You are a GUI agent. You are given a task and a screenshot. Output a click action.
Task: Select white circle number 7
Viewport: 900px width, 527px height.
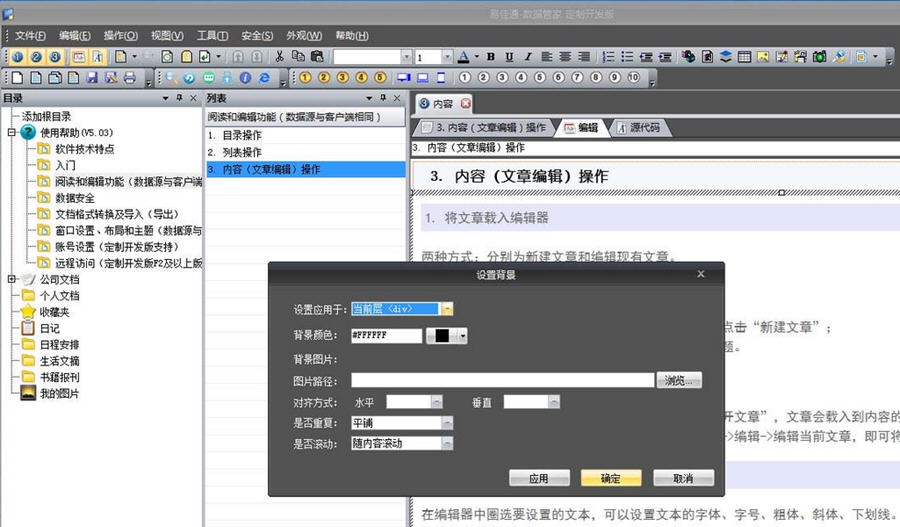(577, 78)
